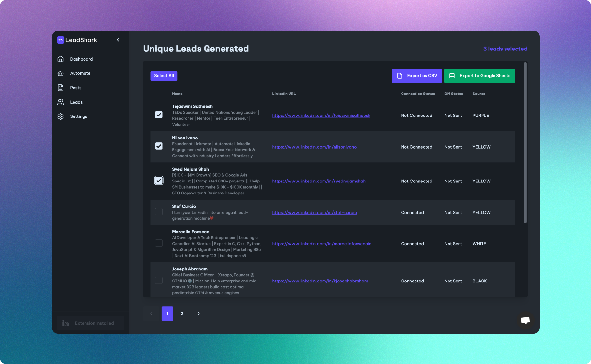This screenshot has height=364, width=591.
Task: Uncheck Tejaswini Satheesh's checkbox
Action: pyautogui.click(x=159, y=115)
